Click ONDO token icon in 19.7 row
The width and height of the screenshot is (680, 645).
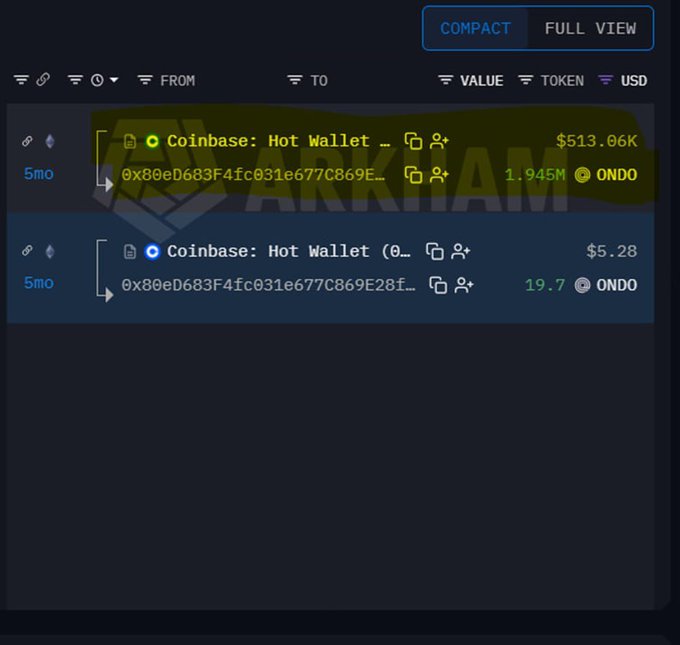pos(582,285)
